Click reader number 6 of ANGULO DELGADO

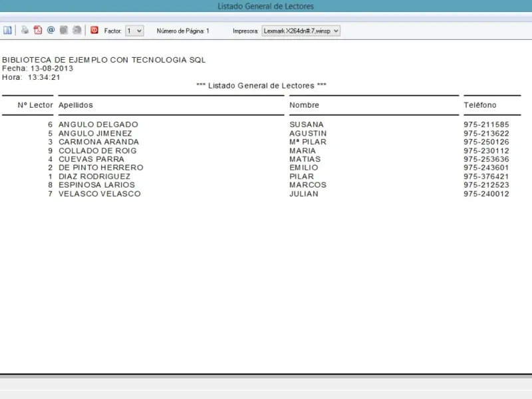click(x=51, y=124)
